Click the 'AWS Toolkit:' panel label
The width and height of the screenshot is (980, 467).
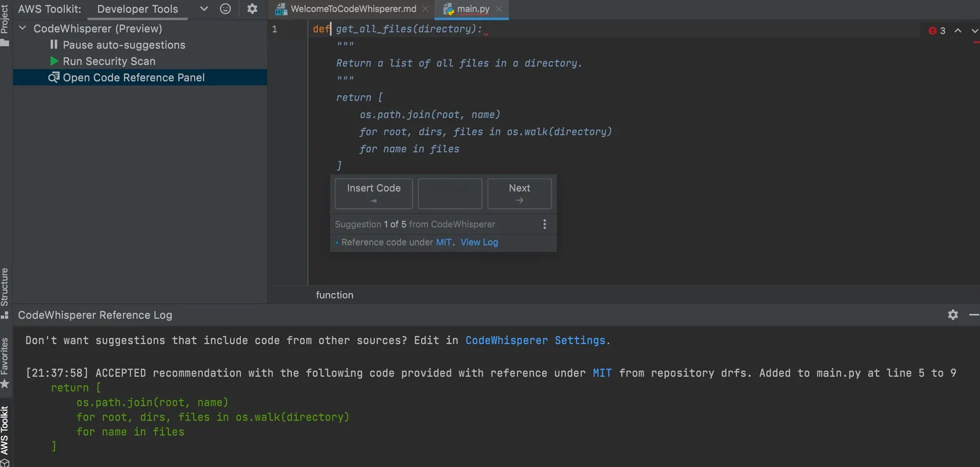50,9
